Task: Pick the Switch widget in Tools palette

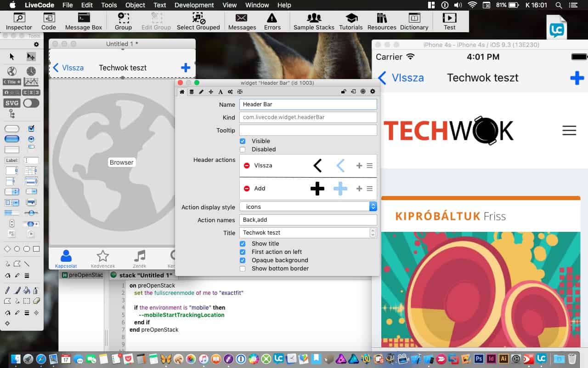Action: (x=31, y=103)
